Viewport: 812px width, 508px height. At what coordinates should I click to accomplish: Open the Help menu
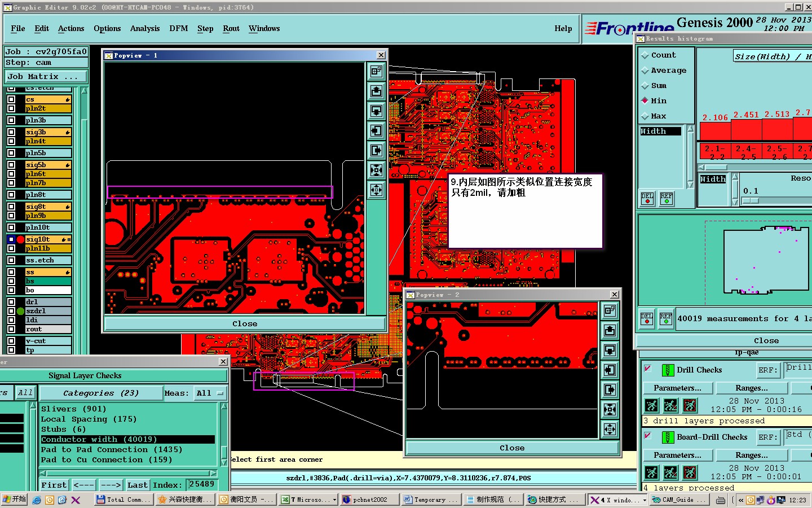[x=563, y=29]
